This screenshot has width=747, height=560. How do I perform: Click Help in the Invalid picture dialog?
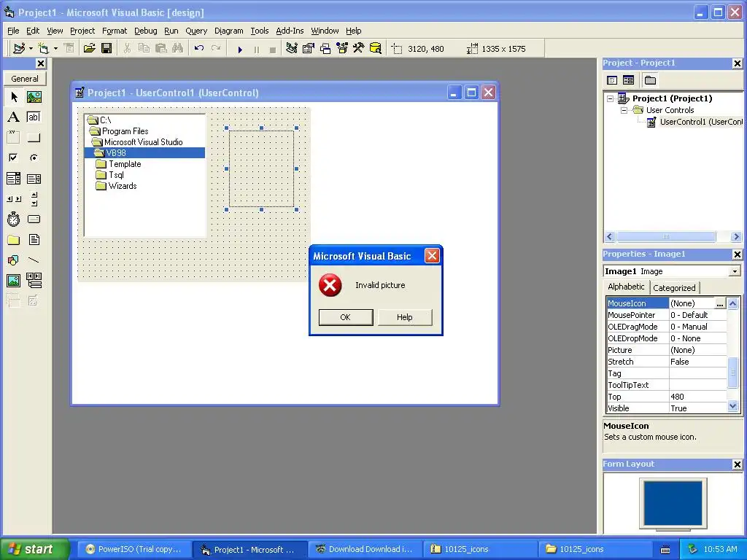point(405,317)
